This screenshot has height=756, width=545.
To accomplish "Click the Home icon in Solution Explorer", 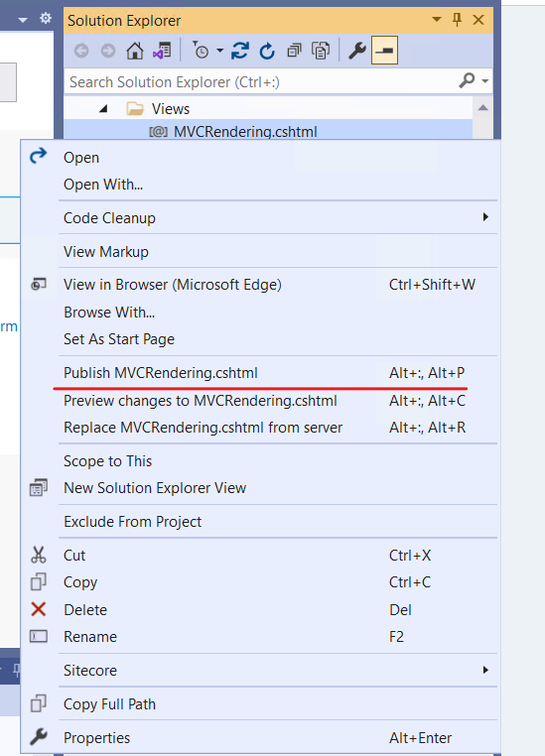I will [135, 51].
